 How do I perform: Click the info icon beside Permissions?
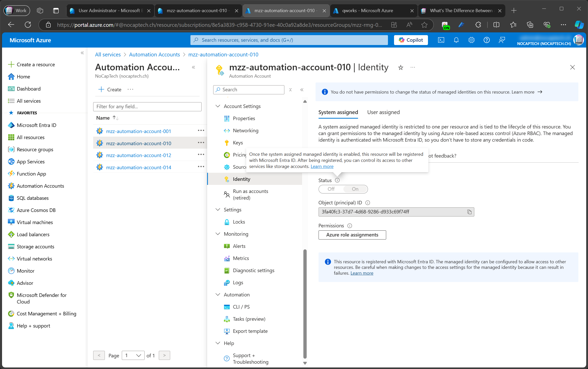[350, 226]
